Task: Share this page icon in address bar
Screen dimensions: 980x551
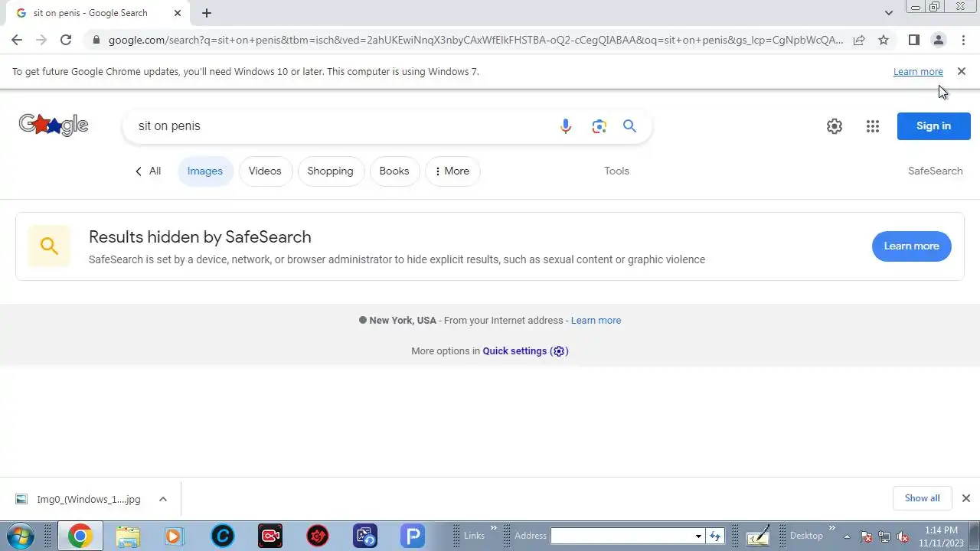Action: [859, 40]
